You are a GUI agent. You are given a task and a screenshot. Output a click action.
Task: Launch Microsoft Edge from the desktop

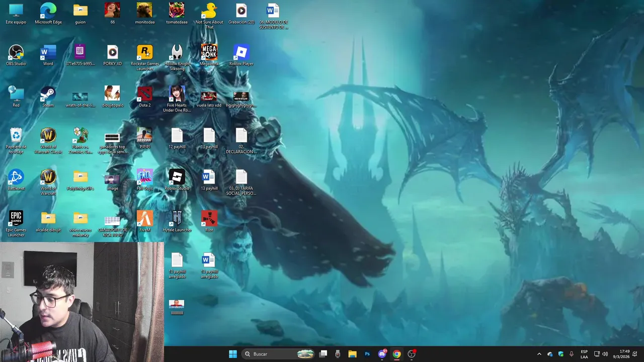[48, 14]
